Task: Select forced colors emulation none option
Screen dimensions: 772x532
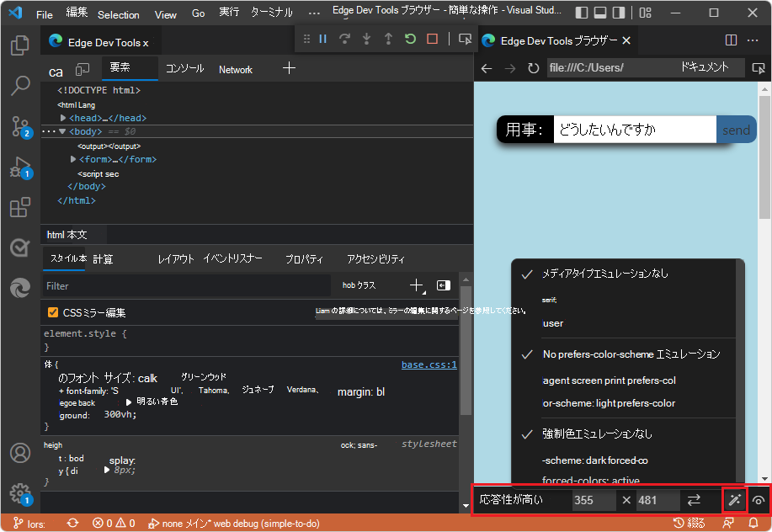Action: tap(623, 434)
